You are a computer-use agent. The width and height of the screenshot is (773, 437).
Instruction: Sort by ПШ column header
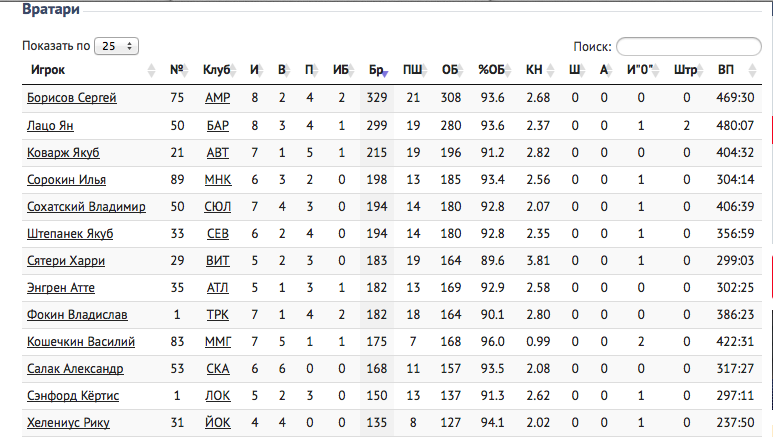(x=412, y=70)
